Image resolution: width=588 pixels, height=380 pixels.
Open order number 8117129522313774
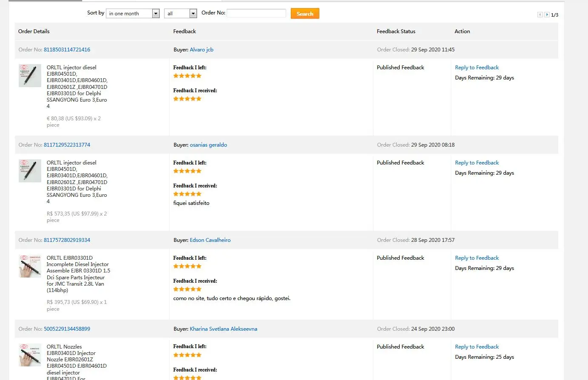[x=67, y=145]
